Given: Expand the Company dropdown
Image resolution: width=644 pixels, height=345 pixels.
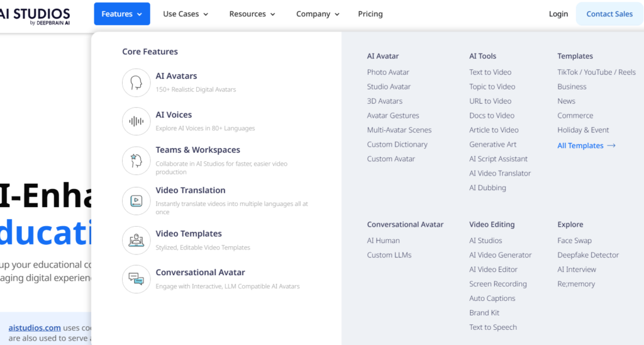Looking at the screenshot, I should [318, 14].
